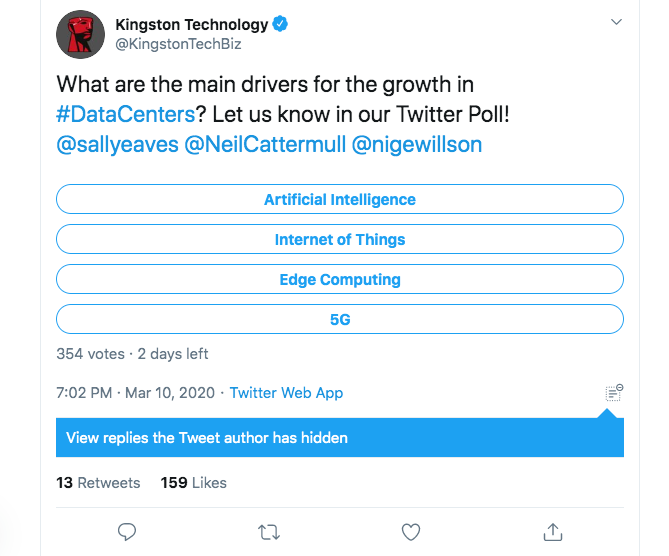This screenshot has height=556, width=669.
Task: Open the #DataCenters hashtag link
Action: click(125, 114)
